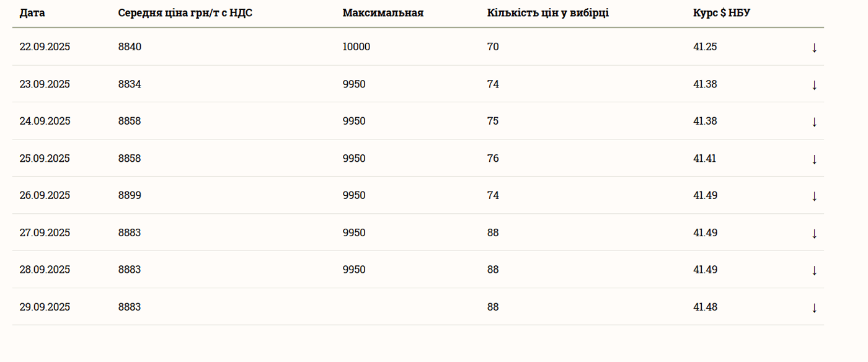Click average price 8899 cell
868x362 pixels.
point(130,195)
